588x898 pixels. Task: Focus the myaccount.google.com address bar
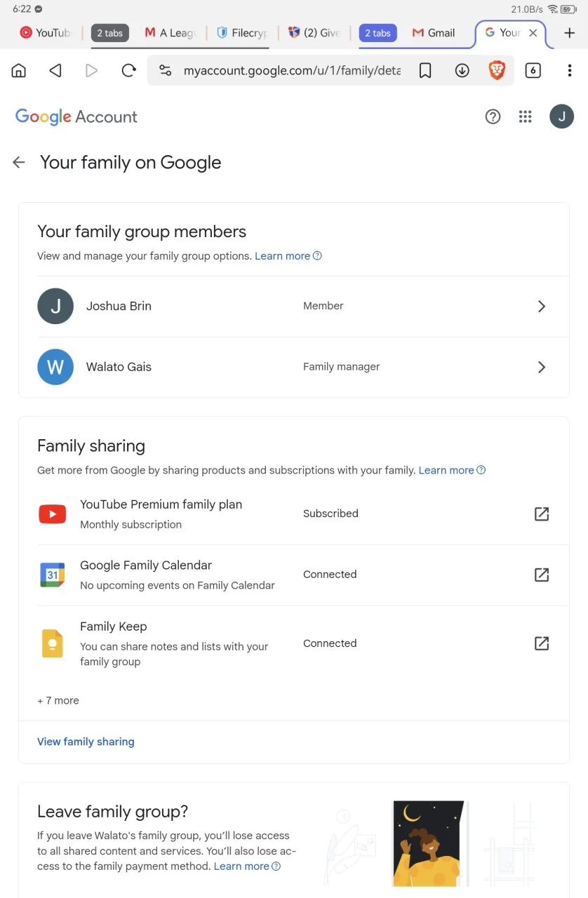292,71
